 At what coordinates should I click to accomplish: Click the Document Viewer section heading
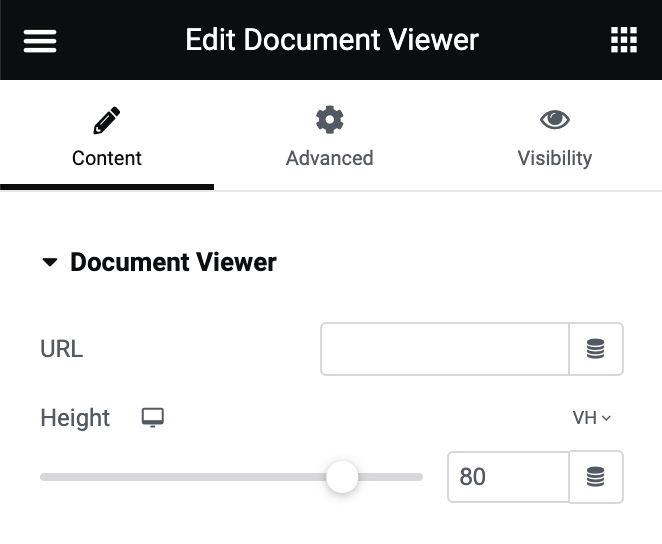pyautogui.click(x=173, y=263)
